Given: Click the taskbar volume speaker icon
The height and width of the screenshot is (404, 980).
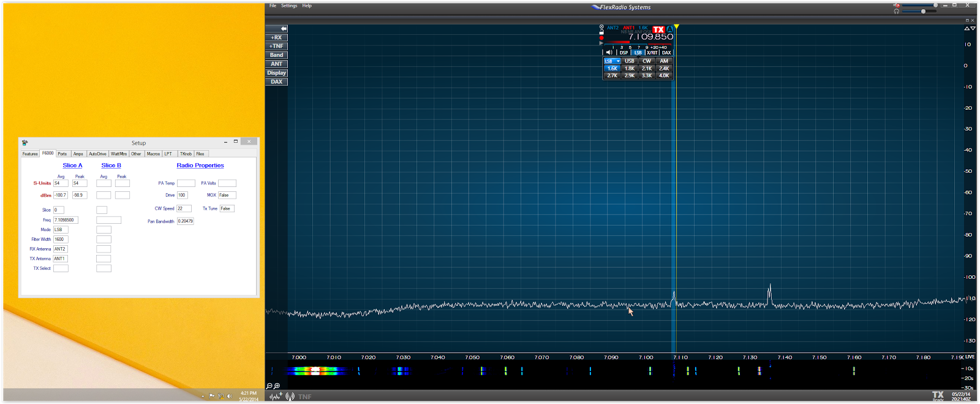Looking at the screenshot, I should click(230, 396).
